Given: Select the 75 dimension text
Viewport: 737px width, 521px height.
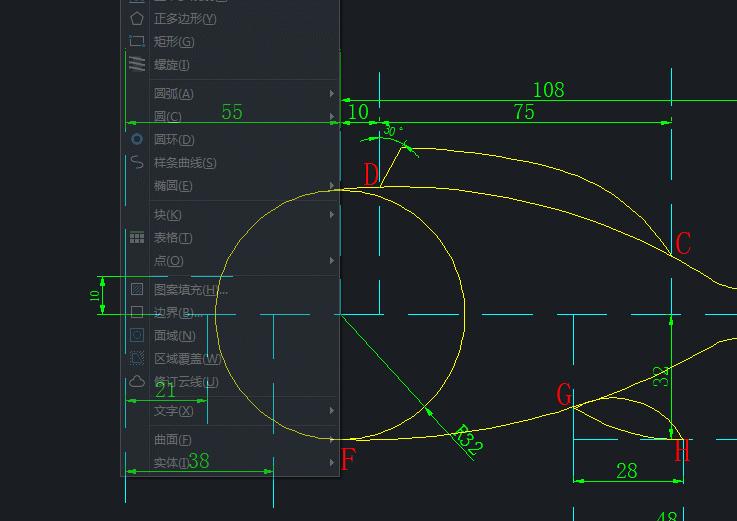Looking at the screenshot, I should (x=524, y=112).
